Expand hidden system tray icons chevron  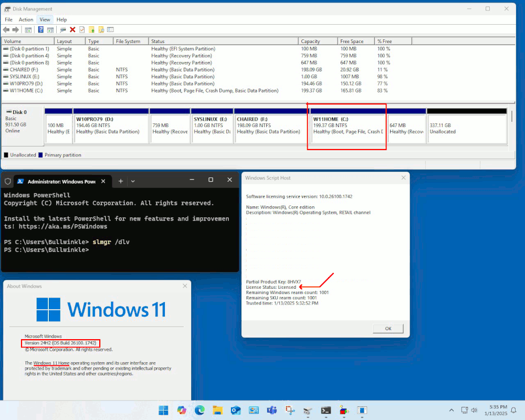click(x=451, y=410)
